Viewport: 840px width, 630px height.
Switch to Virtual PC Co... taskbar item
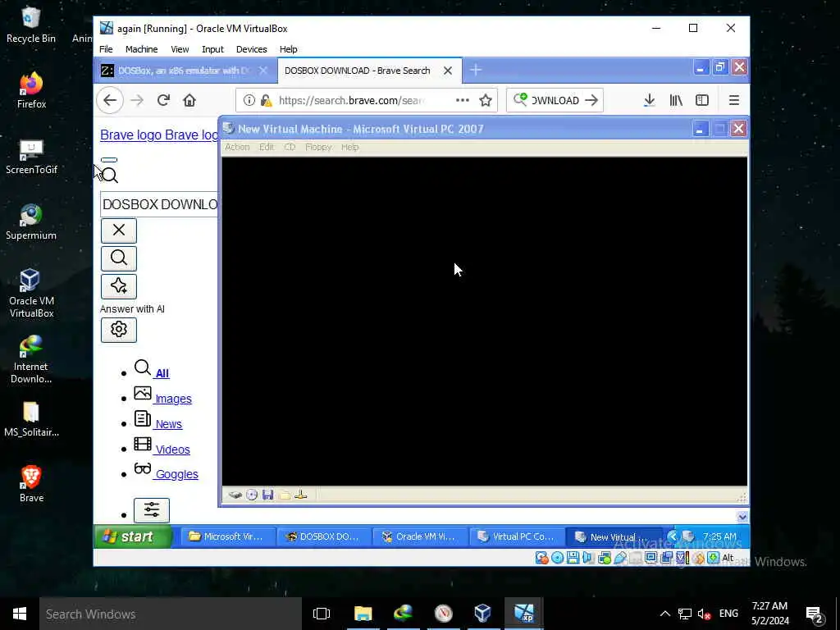(x=517, y=536)
